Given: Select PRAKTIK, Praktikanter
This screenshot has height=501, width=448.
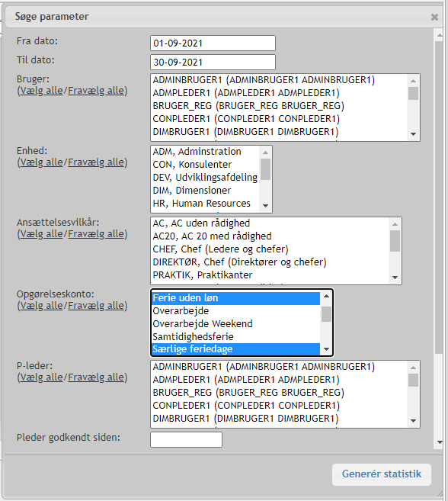Looking at the screenshot, I should (270, 275).
